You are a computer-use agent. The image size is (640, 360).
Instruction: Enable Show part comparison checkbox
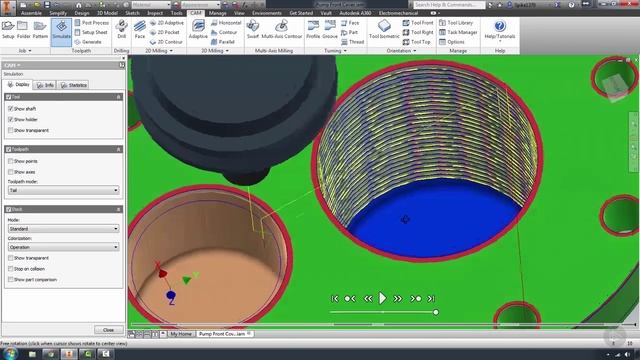tap(11, 280)
